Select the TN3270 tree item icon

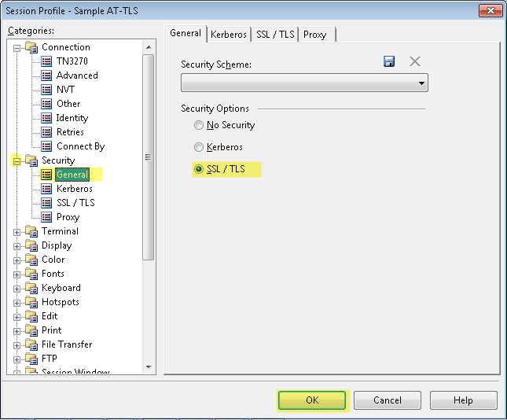[46, 61]
